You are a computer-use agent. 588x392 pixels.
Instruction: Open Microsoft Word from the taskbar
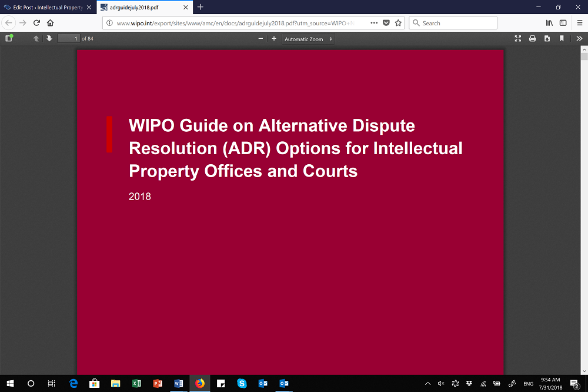click(178, 384)
